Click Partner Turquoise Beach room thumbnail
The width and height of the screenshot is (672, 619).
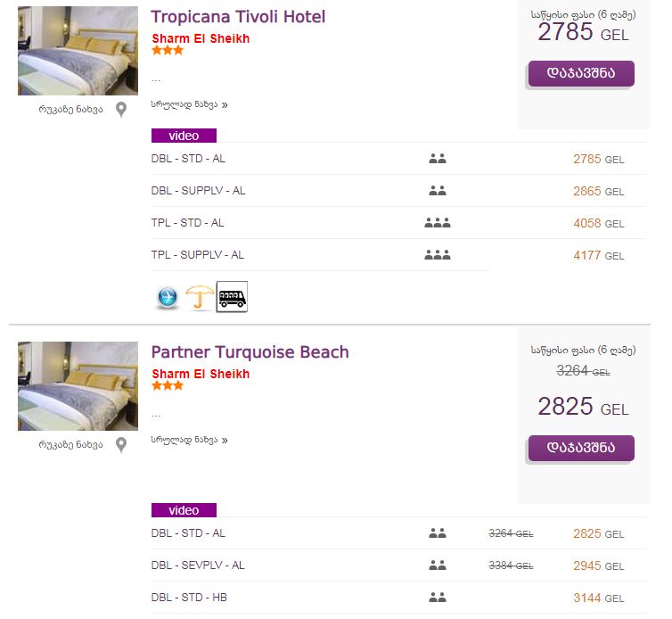click(x=78, y=385)
